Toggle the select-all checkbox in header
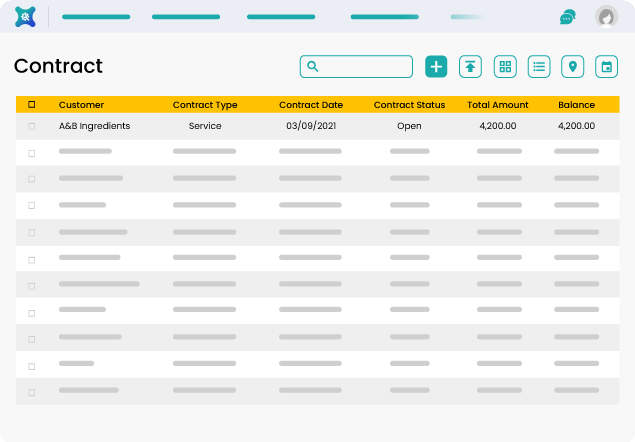 pos(32,105)
